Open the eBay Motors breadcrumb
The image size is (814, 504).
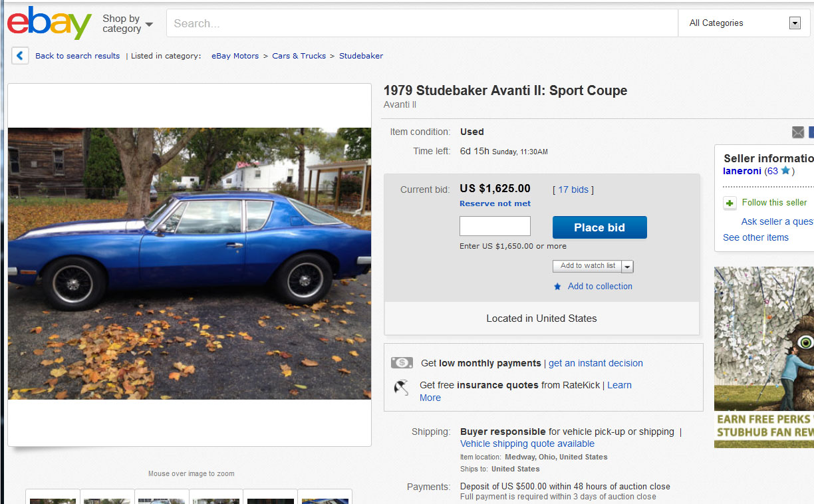[235, 56]
